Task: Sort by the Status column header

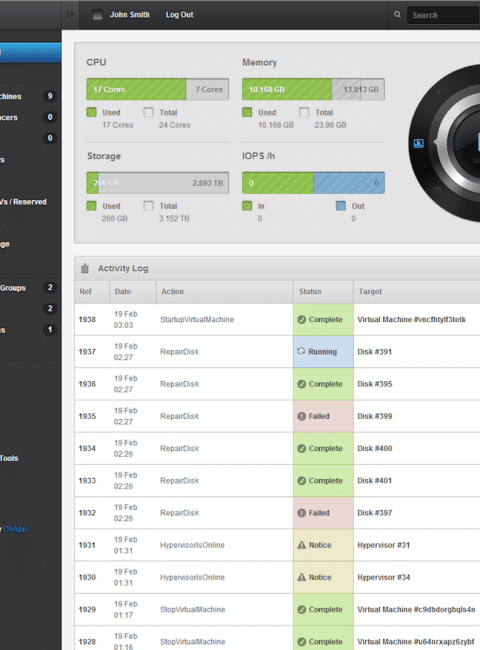Action: [323, 292]
